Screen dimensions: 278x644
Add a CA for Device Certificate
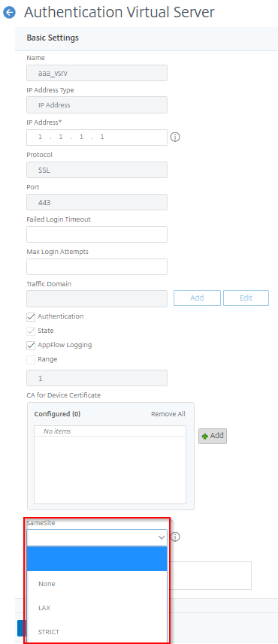tap(213, 436)
